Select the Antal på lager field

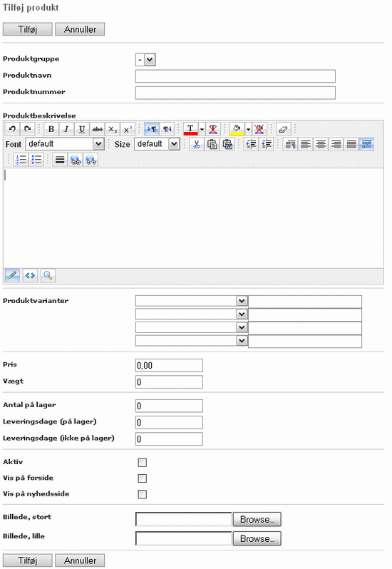click(x=169, y=406)
